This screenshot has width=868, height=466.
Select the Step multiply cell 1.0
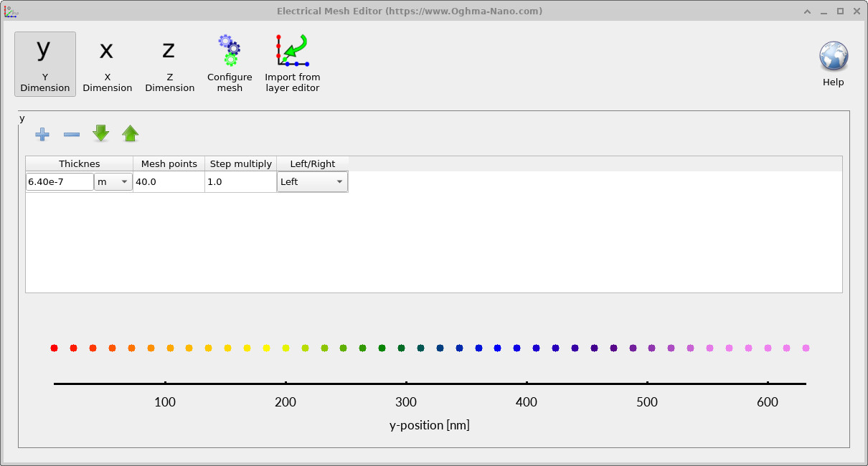[x=240, y=182]
